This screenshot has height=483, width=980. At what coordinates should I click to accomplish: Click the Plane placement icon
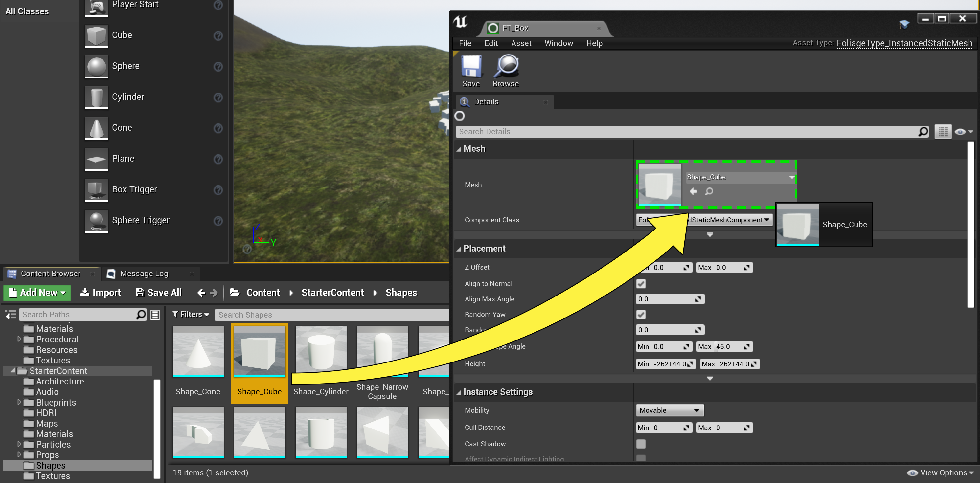[x=96, y=159]
